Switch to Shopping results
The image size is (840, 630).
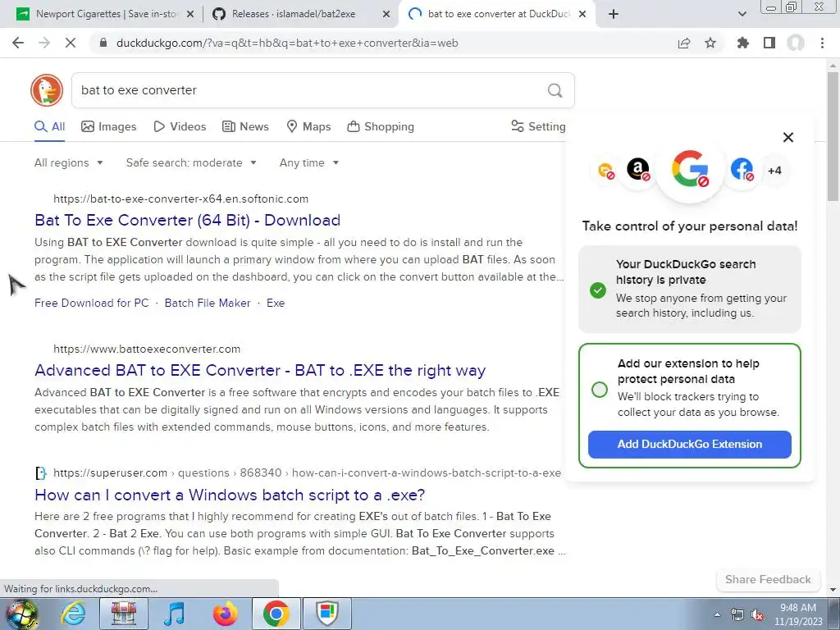tap(381, 126)
